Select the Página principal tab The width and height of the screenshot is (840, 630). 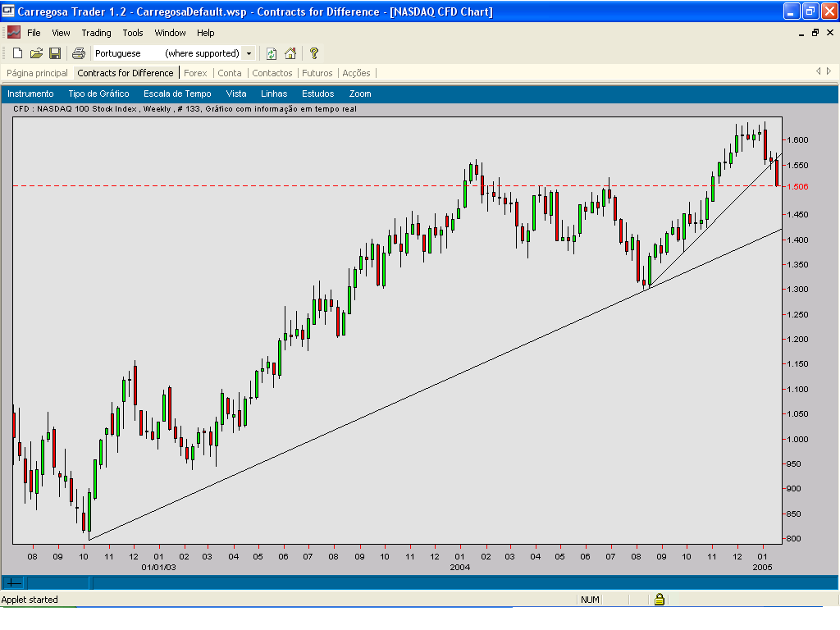tap(37, 73)
